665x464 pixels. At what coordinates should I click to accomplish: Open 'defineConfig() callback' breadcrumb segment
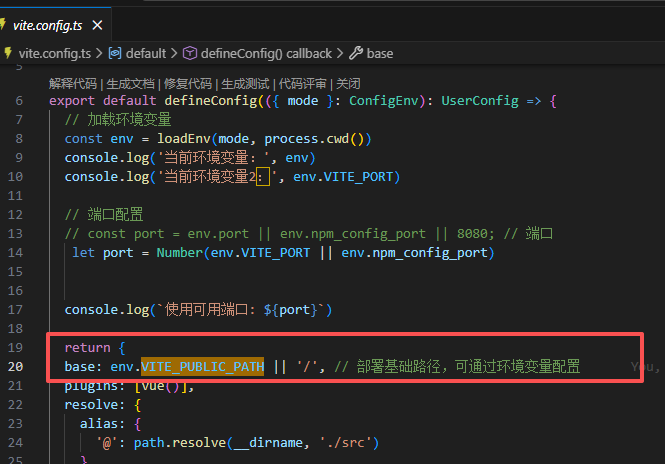pyautogui.click(x=266, y=53)
